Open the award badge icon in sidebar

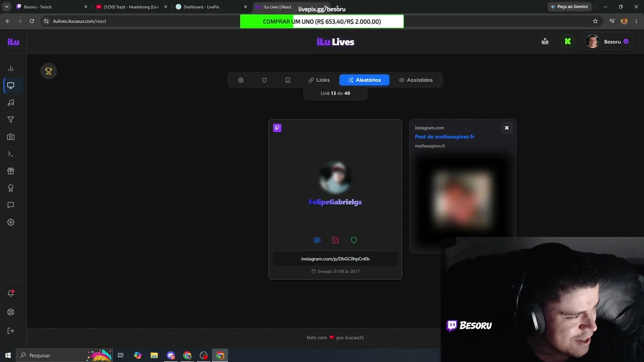tap(11, 188)
